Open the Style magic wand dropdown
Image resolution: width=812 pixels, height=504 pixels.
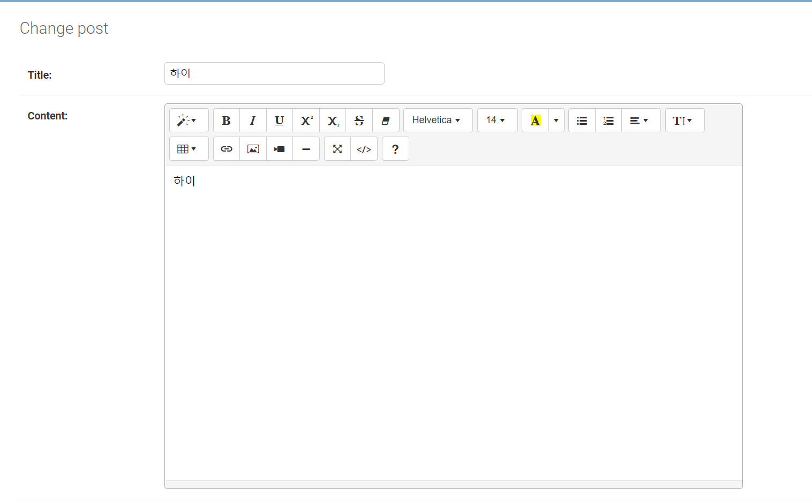point(189,120)
